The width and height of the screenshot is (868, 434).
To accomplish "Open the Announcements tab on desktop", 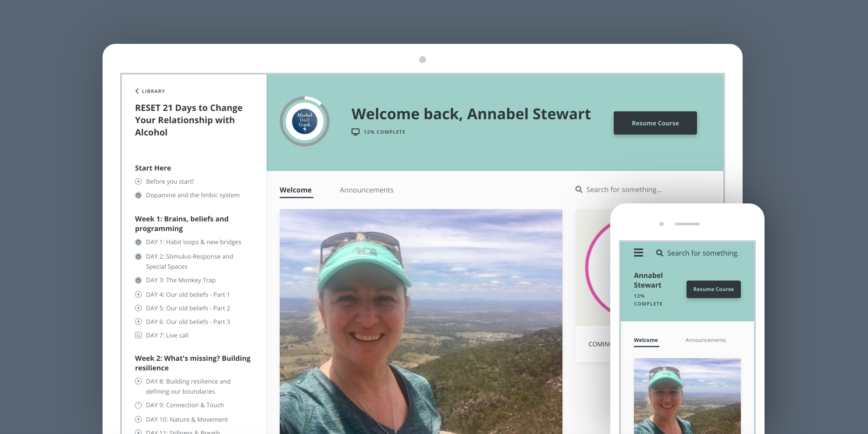I will (x=366, y=190).
